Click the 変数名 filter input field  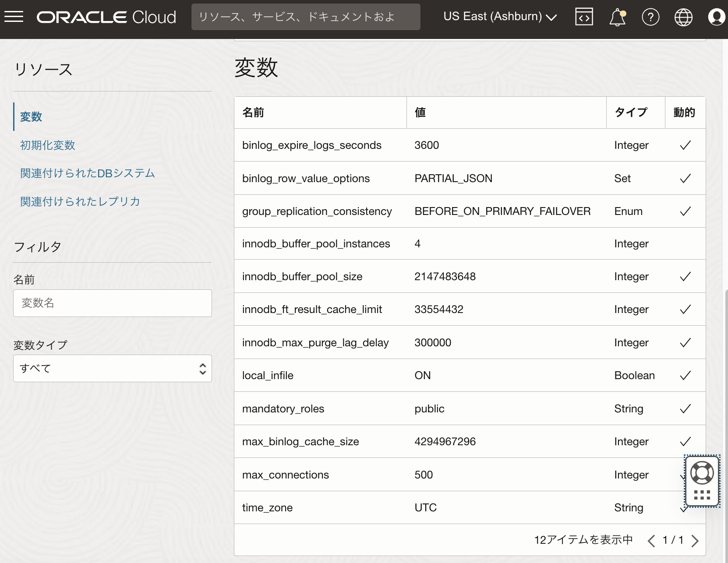click(x=113, y=303)
